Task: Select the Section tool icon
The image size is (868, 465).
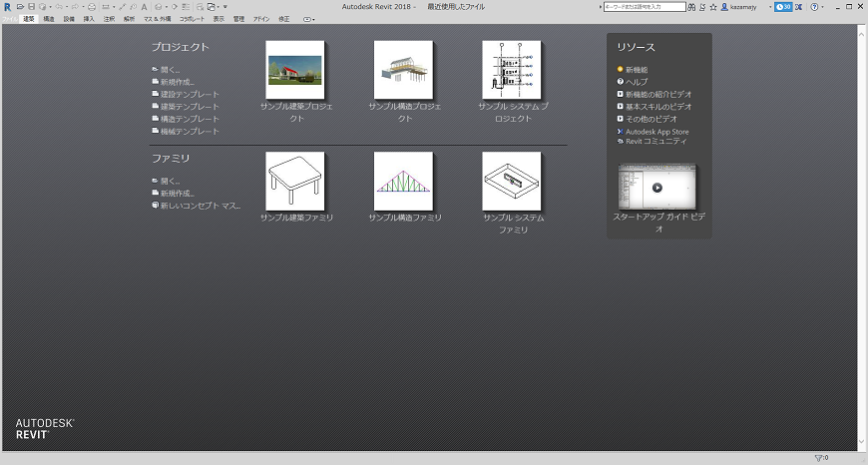Action: pos(174,7)
